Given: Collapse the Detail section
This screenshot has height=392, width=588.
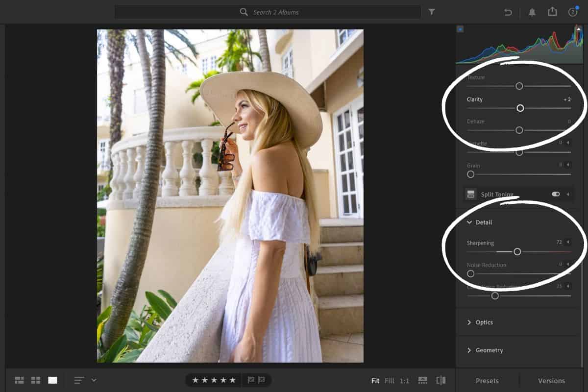Looking at the screenshot, I should coord(469,222).
